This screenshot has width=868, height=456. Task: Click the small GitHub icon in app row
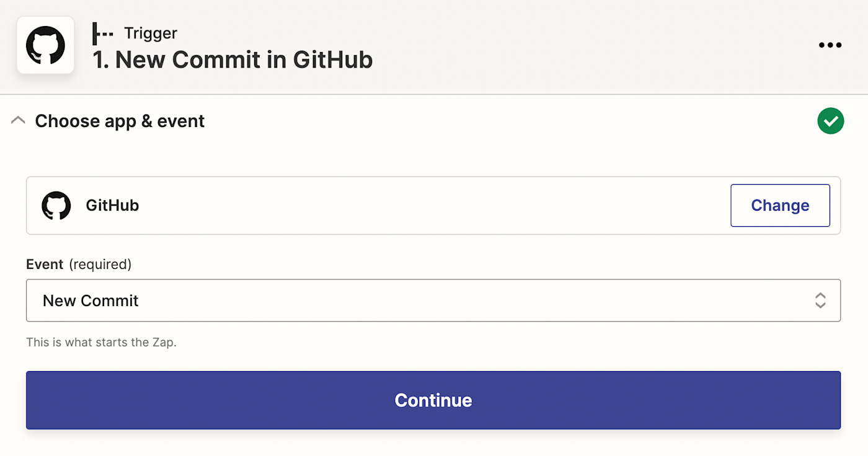[56, 206]
